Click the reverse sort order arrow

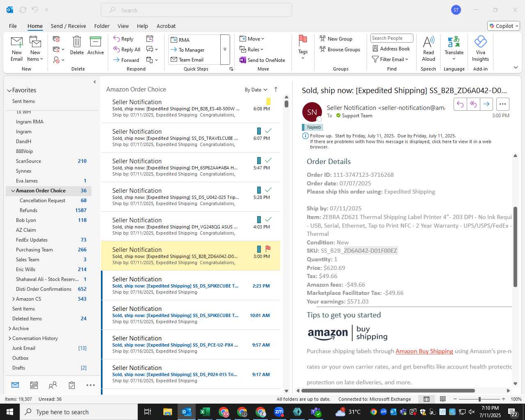point(276,89)
